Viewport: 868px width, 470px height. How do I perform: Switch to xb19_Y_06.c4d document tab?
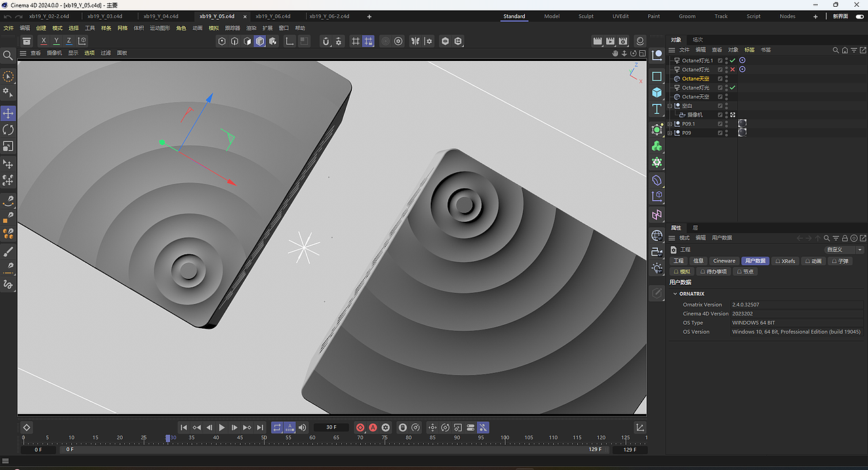(273, 16)
